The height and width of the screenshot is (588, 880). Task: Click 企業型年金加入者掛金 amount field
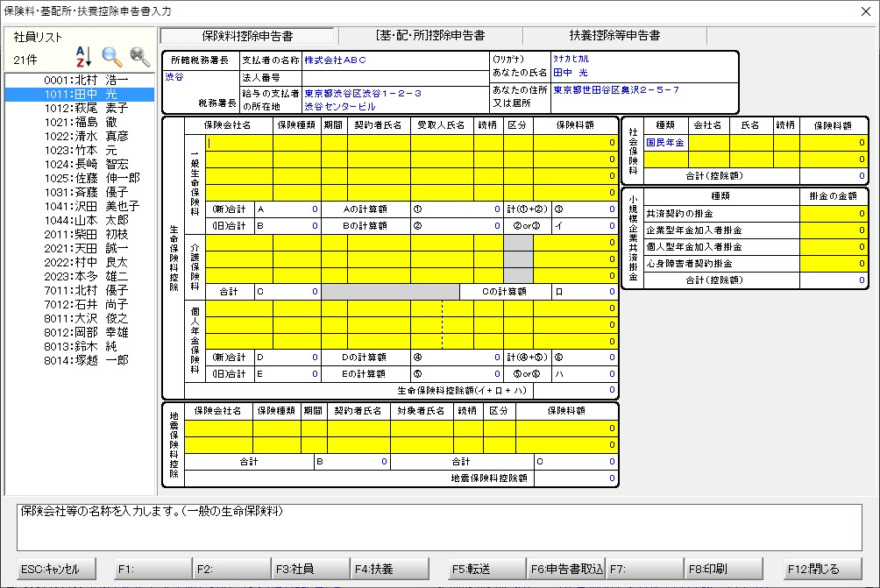point(834,230)
